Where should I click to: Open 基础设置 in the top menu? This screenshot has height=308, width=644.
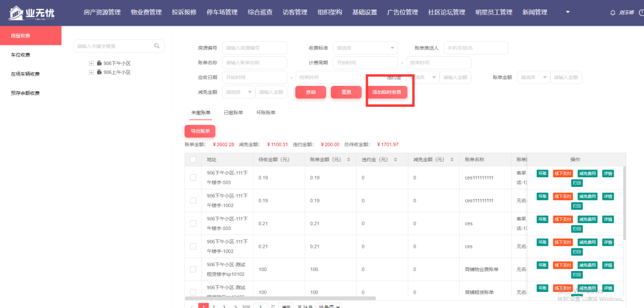tap(365, 13)
